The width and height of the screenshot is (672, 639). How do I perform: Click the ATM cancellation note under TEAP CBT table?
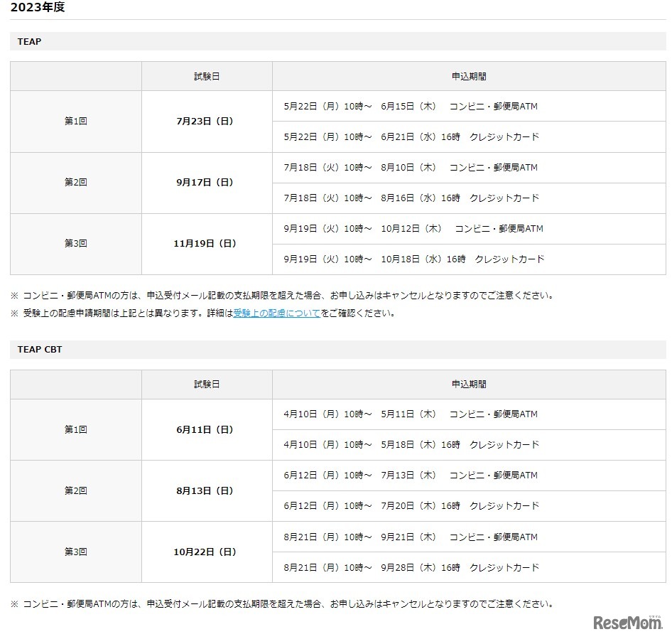[x=283, y=604]
